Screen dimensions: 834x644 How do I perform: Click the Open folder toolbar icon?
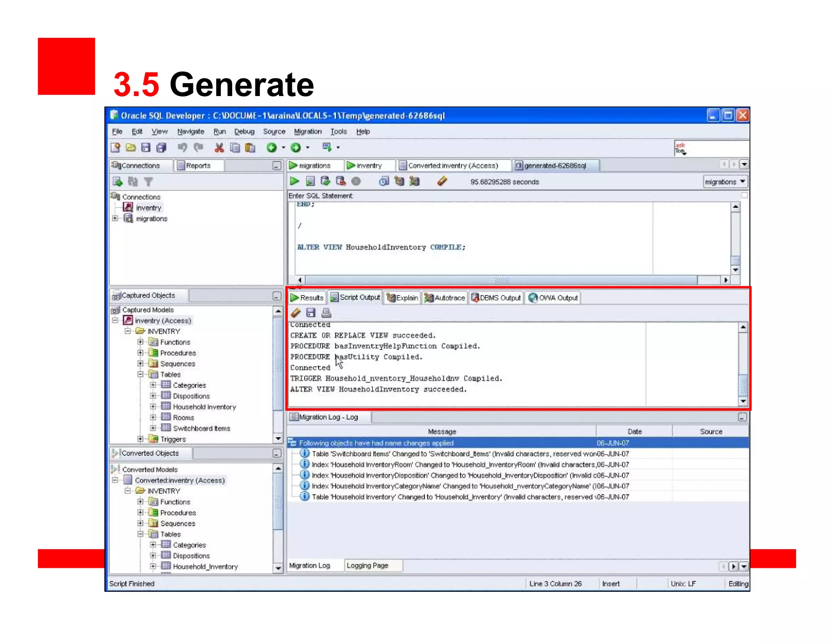pyautogui.click(x=131, y=147)
